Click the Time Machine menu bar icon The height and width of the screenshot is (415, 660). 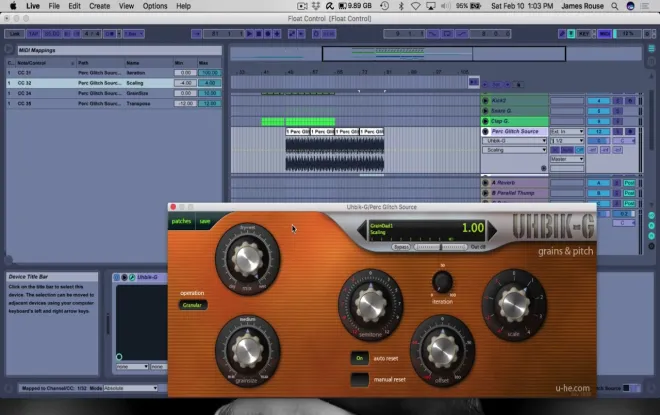tap(384, 6)
